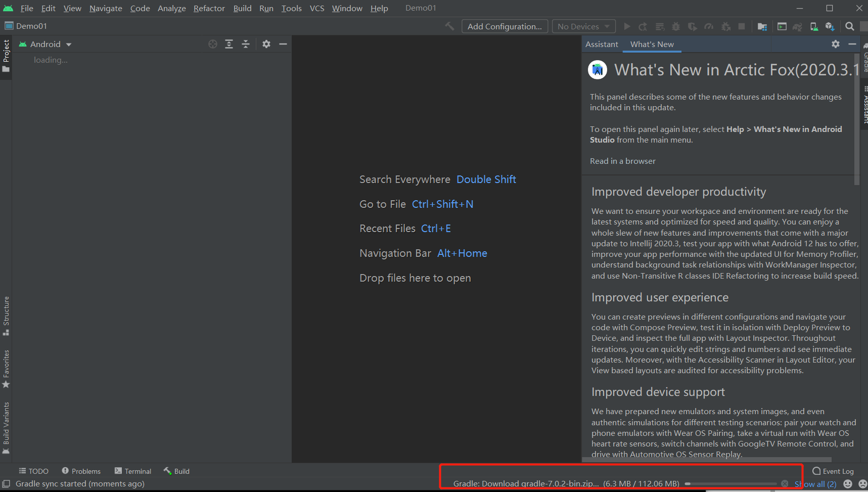
Task: Click the Gradle download status text
Action: (x=566, y=484)
